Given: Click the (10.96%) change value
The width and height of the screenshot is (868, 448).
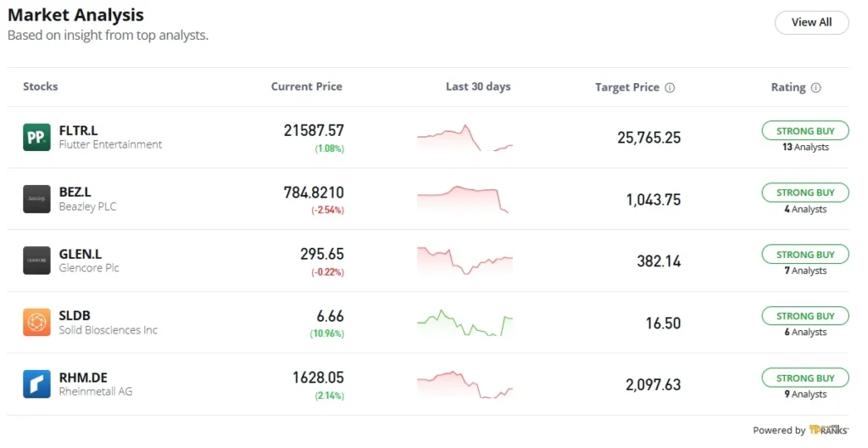Looking at the screenshot, I should click(x=327, y=333).
